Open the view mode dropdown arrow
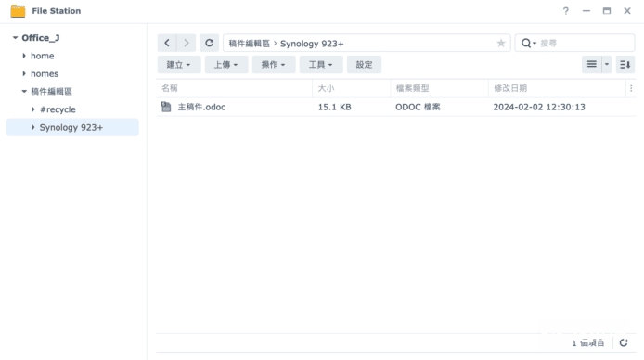Image resolution: width=644 pixels, height=360 pixels. [x=607, y=64]
